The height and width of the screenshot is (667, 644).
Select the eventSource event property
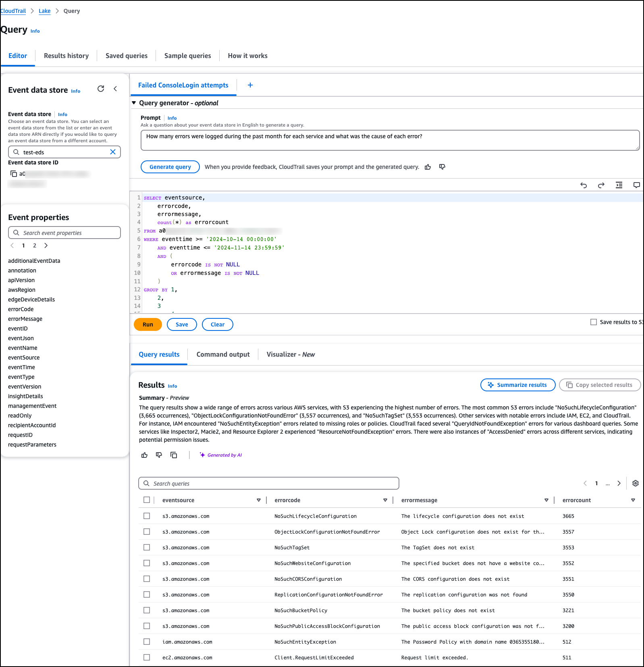point(24,357)
